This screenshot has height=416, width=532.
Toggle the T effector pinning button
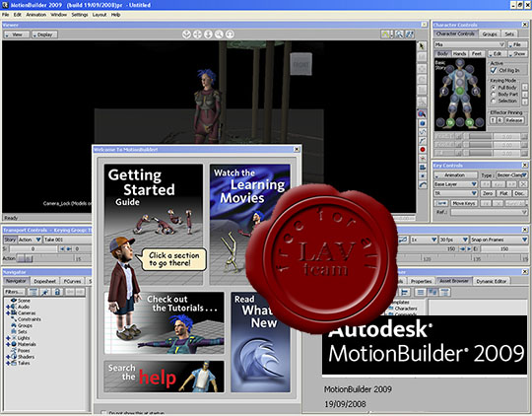pos(493,120)
